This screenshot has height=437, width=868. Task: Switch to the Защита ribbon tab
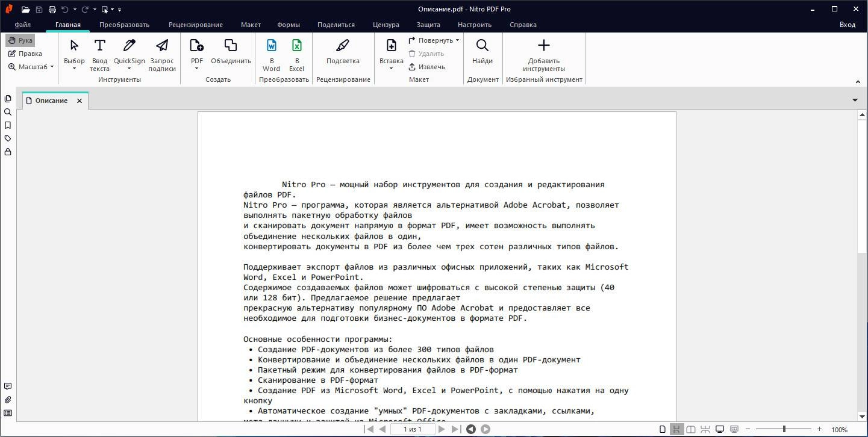(428, 25)
